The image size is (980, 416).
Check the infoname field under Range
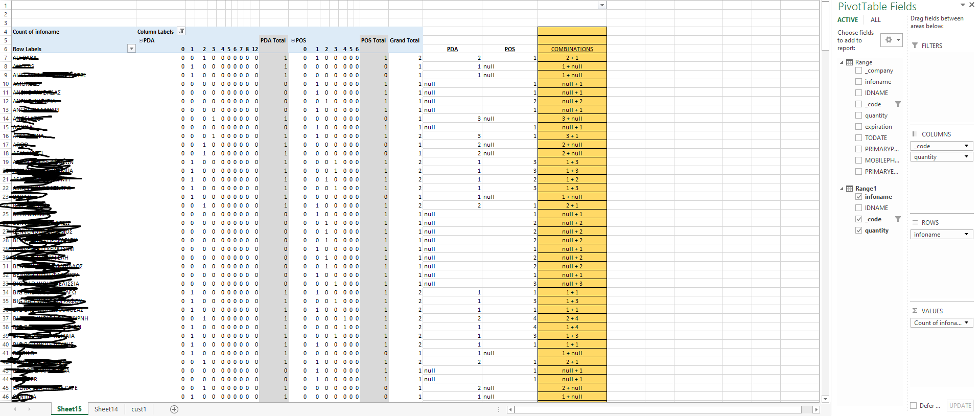click(858, 82)
